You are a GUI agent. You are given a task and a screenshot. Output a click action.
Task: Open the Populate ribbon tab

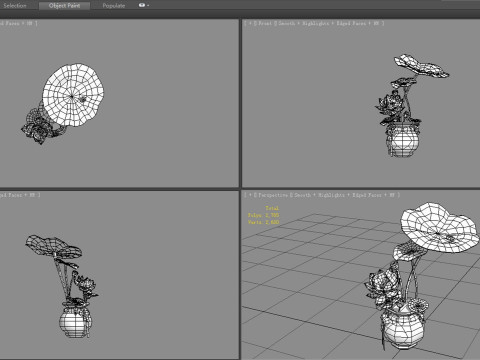[114, 6]
